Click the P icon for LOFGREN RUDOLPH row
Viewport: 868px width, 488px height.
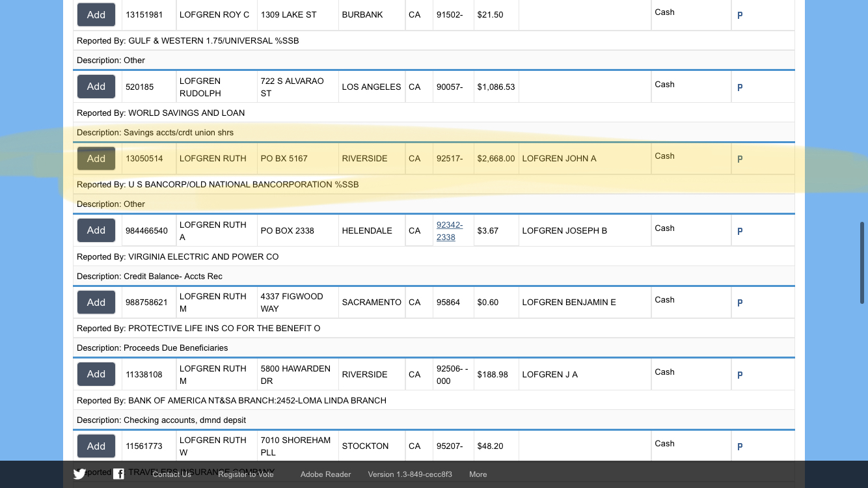740,87
